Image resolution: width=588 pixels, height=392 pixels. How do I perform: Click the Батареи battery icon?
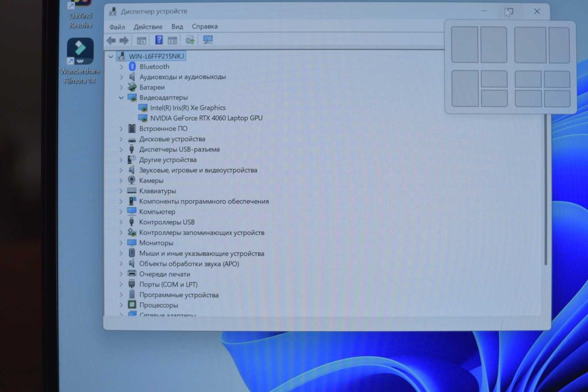click(x=132, y=87)
